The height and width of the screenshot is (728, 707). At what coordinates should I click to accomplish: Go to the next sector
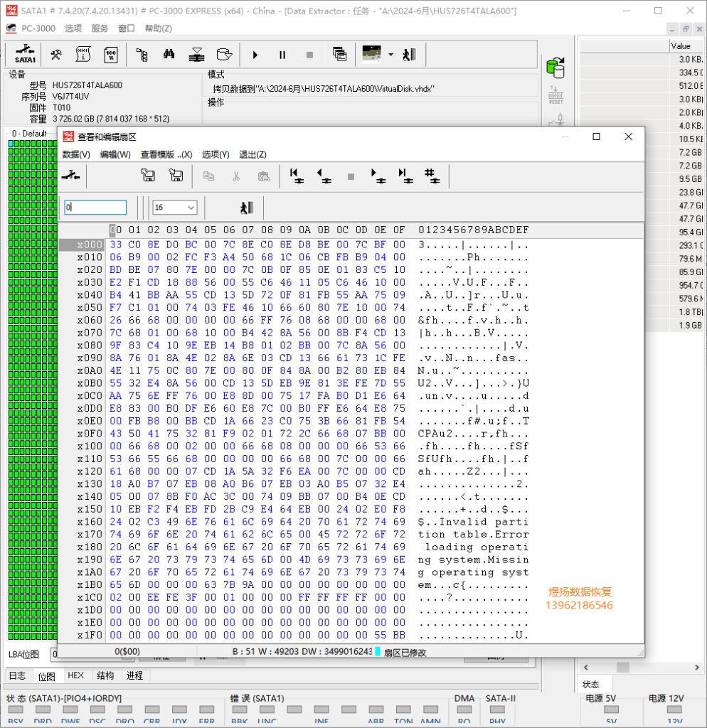pyautogui.click(x=378, y=176)
